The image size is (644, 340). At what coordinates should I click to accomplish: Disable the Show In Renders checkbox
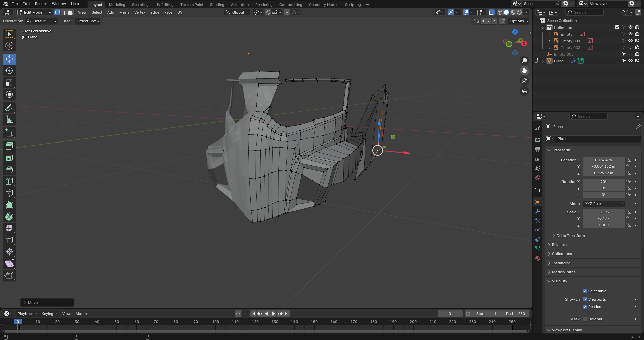pyautogui.click(x=585, y=307)
